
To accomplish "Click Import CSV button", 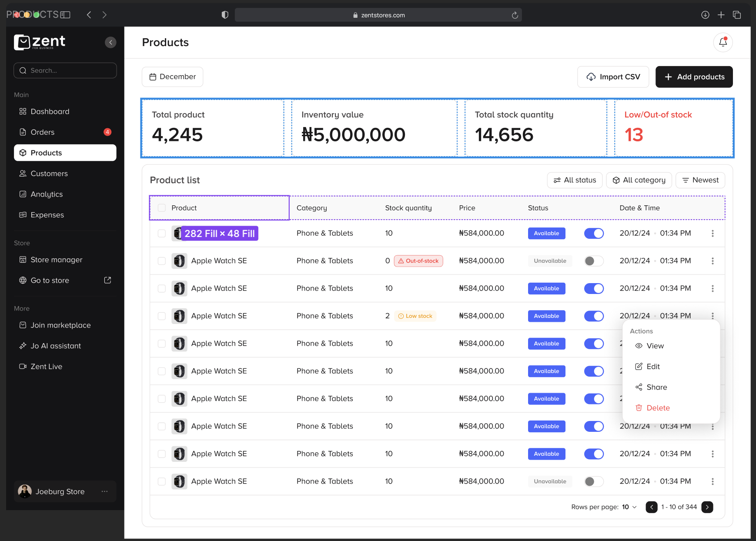I will pos(613,77).
